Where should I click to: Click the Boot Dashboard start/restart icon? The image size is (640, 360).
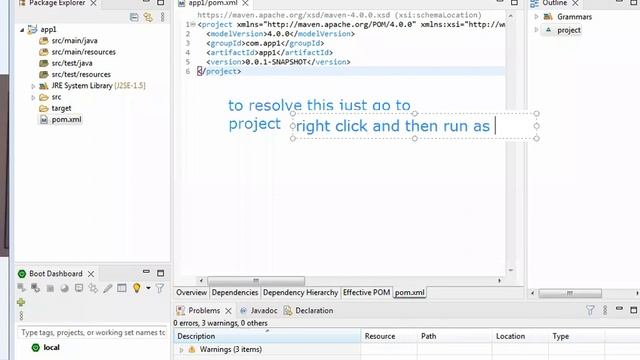21,288
